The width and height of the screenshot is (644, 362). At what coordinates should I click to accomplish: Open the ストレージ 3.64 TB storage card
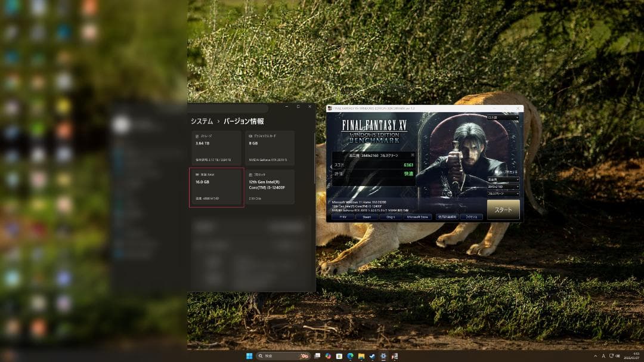tap(216, 148)
